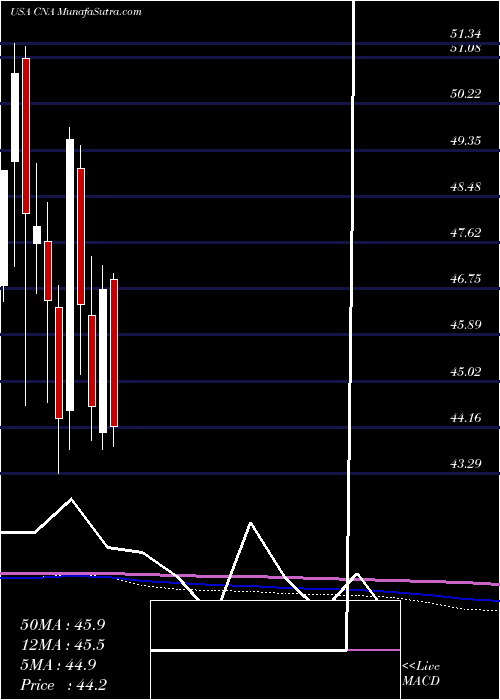Screen dimensions: 500x700
Task: Click the 47.62 price axis label
Action: click(x=466, y=233)
